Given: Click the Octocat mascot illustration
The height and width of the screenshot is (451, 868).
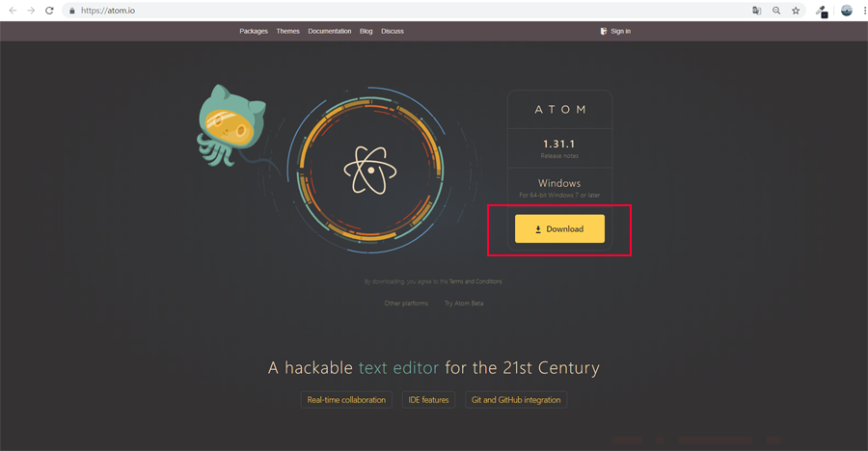Looking at the screenshot, I should pyautogui.click(x=231, y=125).
